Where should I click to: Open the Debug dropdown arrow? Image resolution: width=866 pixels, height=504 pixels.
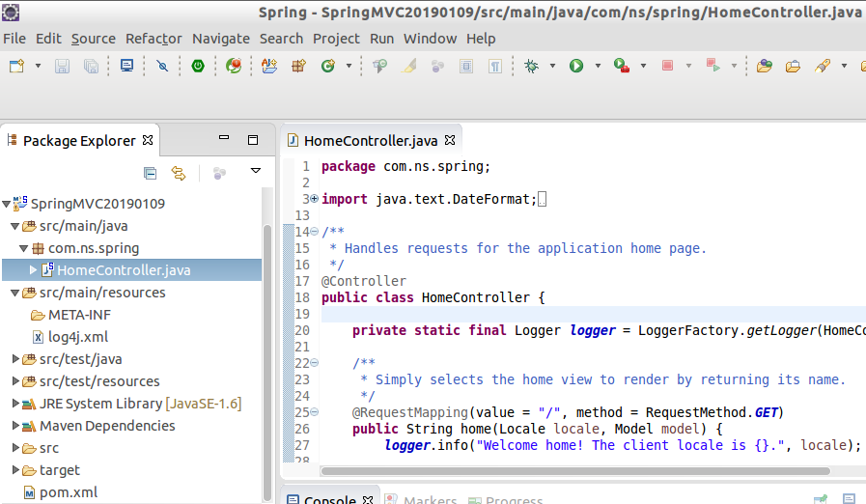[552, 66]
